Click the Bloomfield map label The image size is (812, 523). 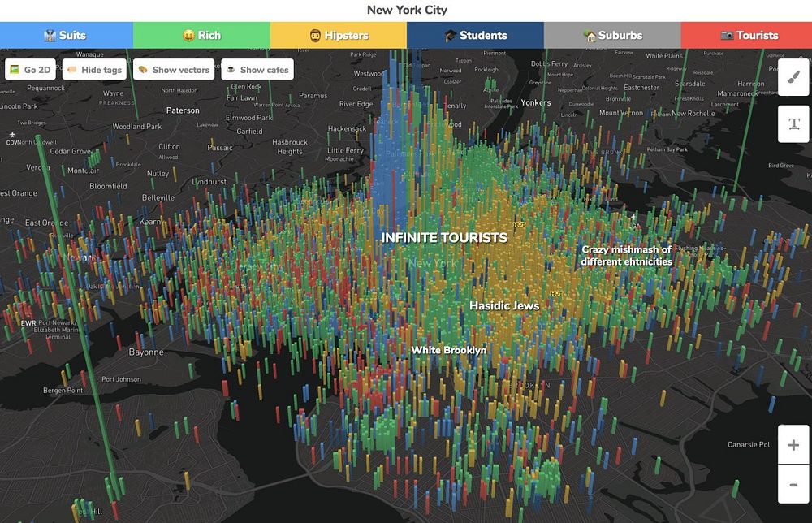coord(108,186)
